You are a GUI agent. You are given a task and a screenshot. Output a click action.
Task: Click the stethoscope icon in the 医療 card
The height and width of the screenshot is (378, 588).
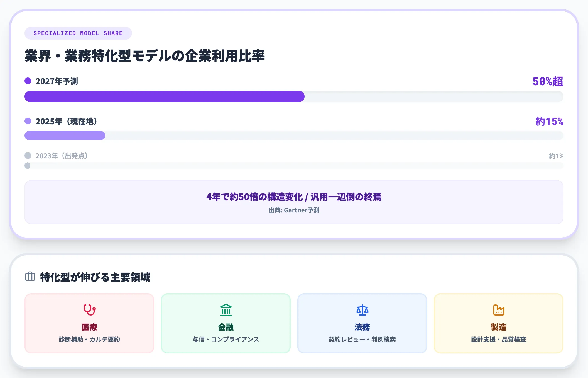(89, 310)
